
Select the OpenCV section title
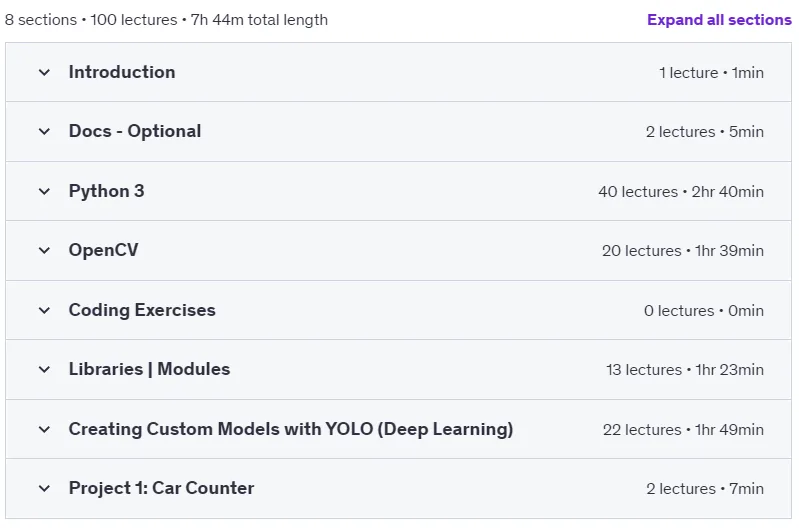click(x=103, y=250)
